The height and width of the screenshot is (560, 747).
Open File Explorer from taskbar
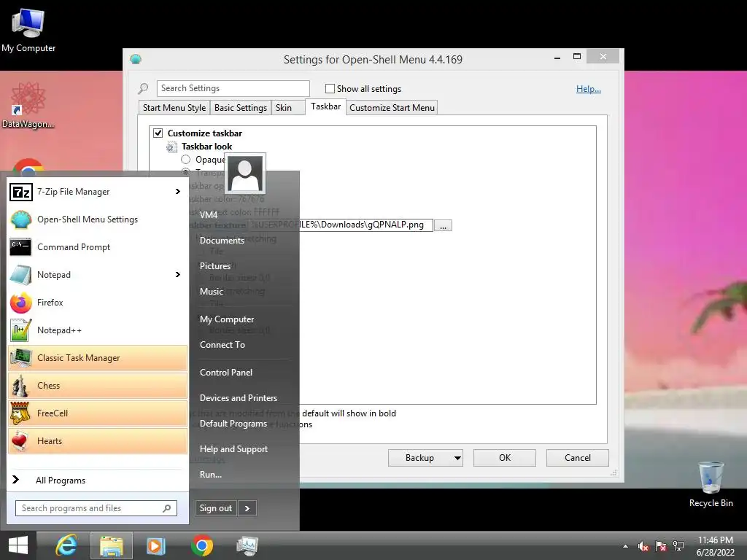tap(111, 545)
